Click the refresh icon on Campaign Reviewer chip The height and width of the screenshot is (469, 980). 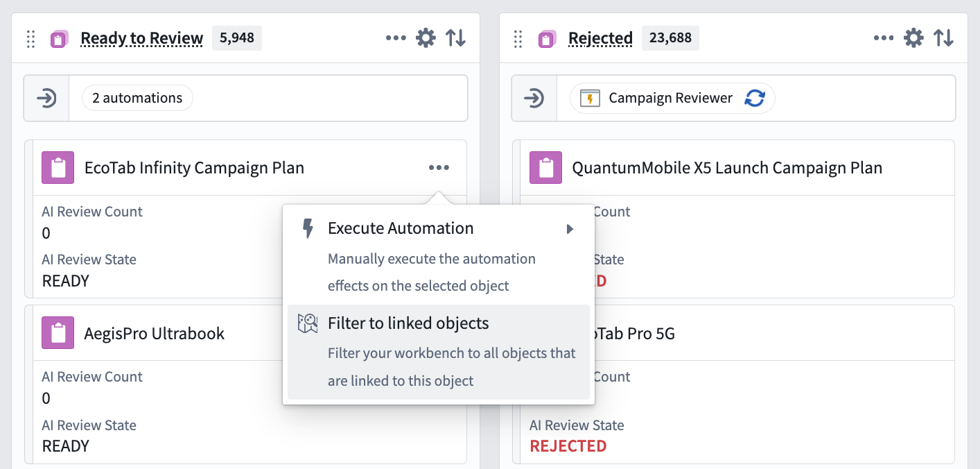coord(756,97)
